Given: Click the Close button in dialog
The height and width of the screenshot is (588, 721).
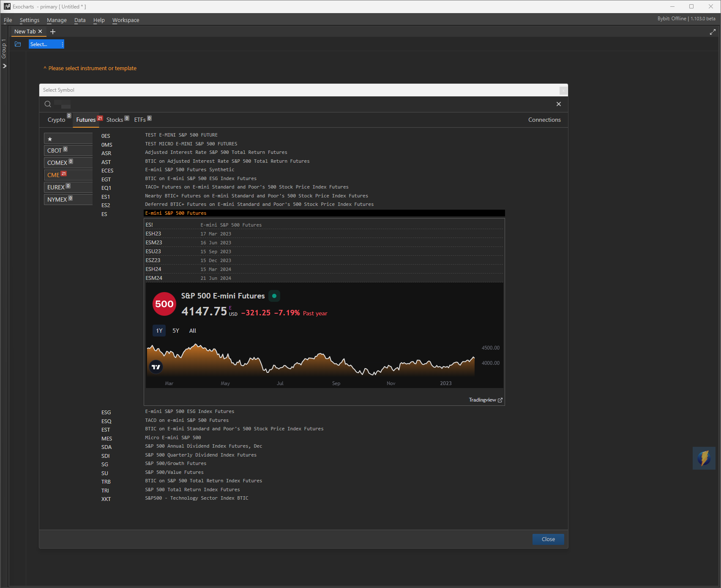Looking at the screenshot, I should [x=548, y=539].
